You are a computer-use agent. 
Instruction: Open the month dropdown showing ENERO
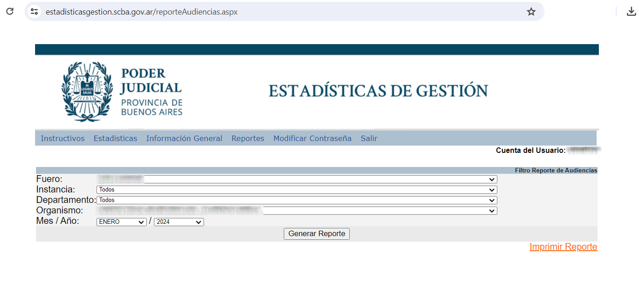[x=121, y=222]
